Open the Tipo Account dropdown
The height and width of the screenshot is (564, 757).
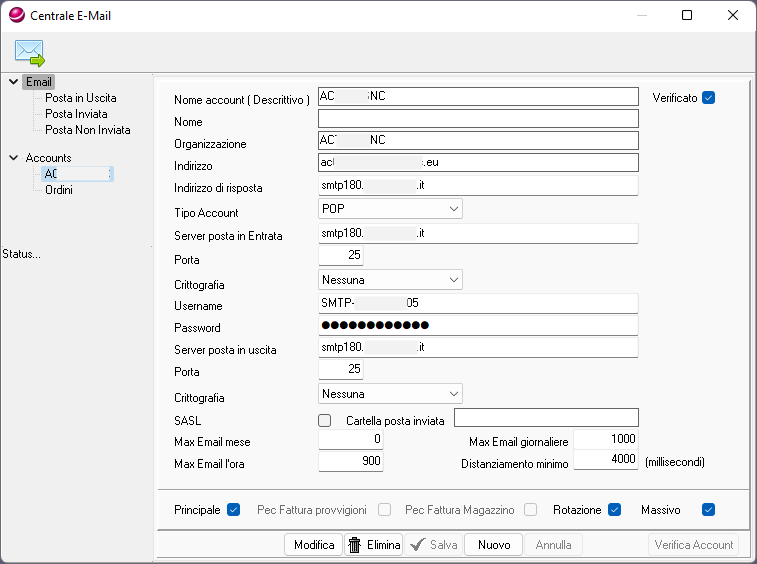390,209
